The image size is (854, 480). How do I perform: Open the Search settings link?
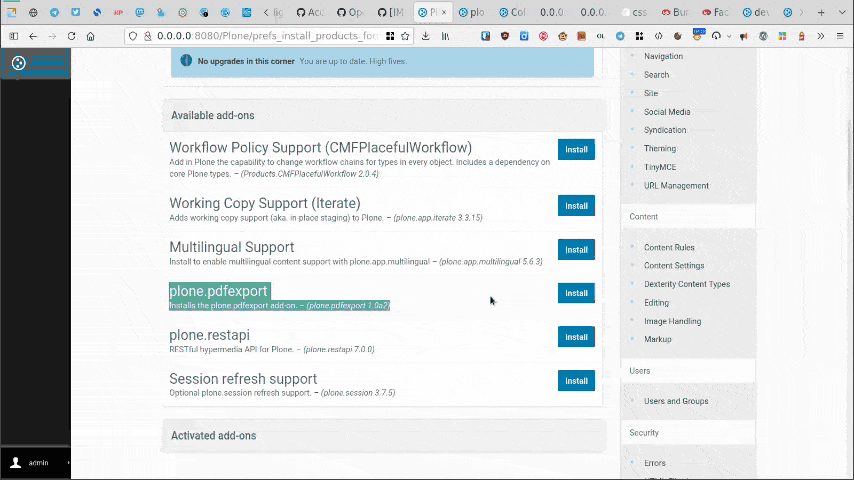[656, 75]
